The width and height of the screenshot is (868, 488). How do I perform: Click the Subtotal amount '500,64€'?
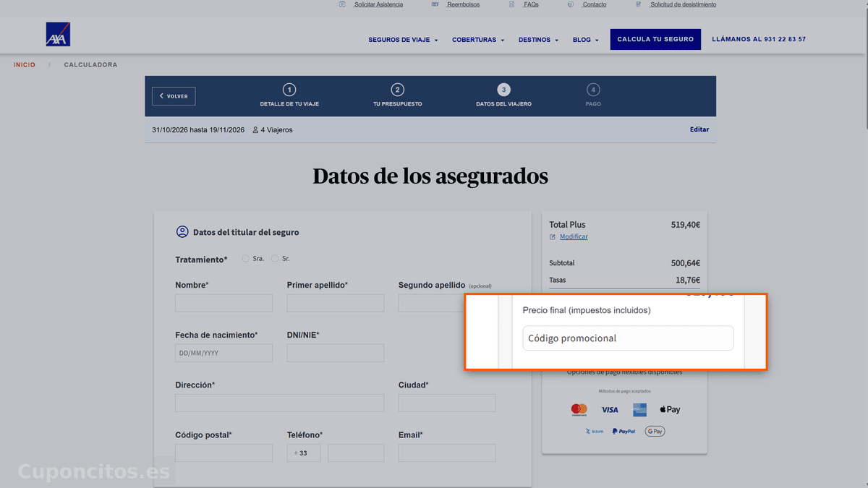point(685,263)
